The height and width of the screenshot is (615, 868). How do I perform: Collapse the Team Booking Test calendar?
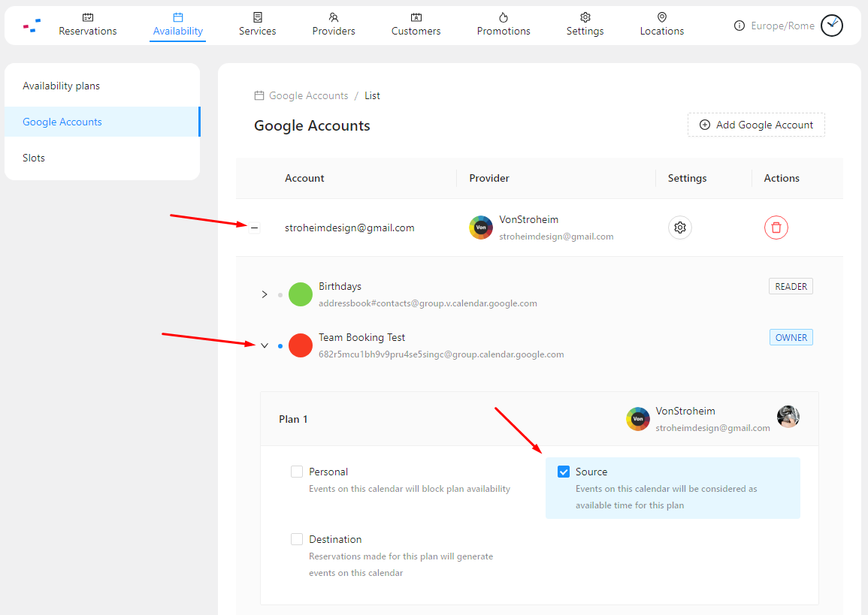(x=265, y=345)
